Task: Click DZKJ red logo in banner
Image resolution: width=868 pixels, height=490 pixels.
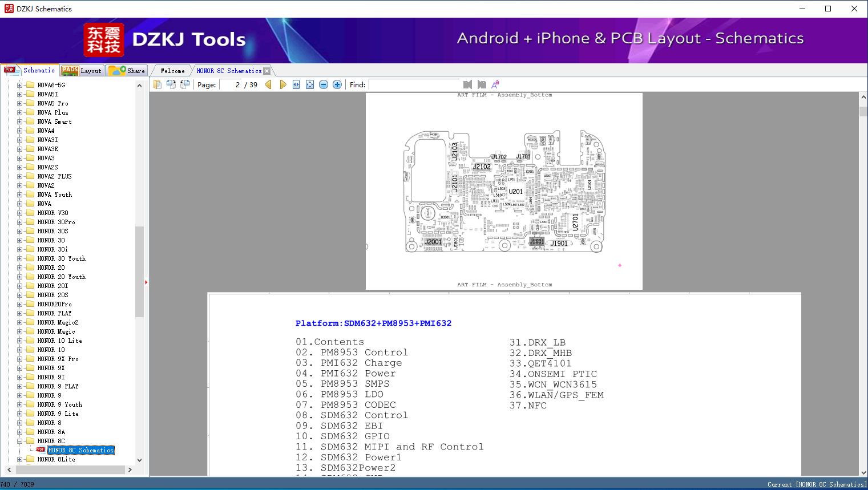Action: [x=103, y=40]
